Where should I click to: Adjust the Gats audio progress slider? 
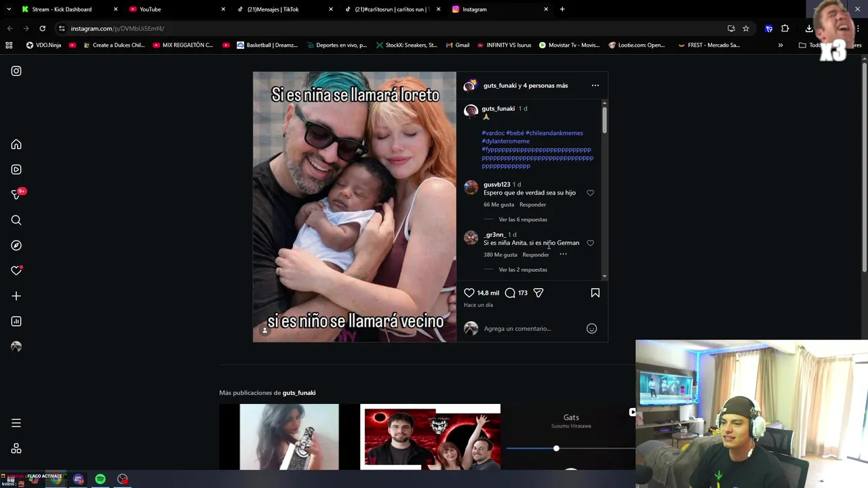pos(556,449)
